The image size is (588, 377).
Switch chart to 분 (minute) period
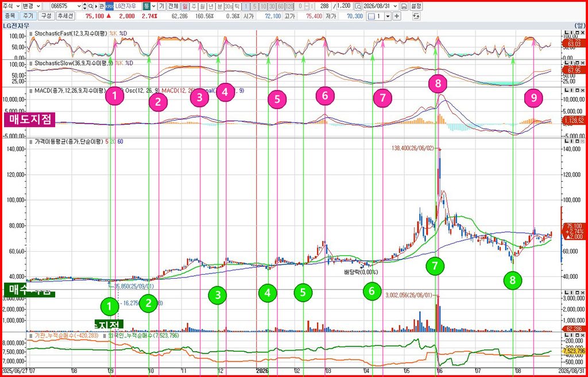219,6
